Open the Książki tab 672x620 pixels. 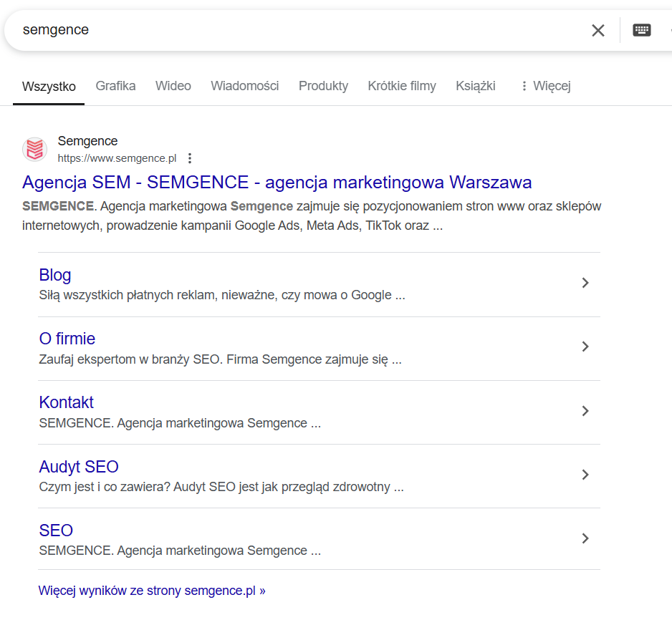[475, 86]
